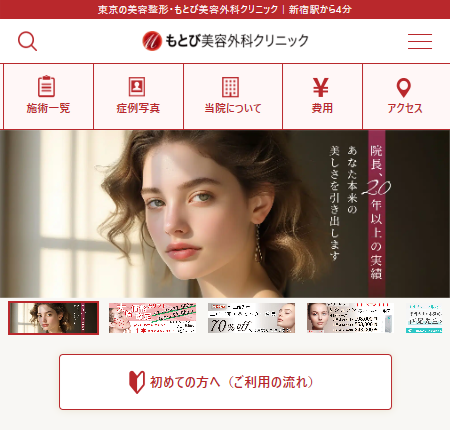Open the hamburger menu
450x430 pixels.
tap(420, 41)
